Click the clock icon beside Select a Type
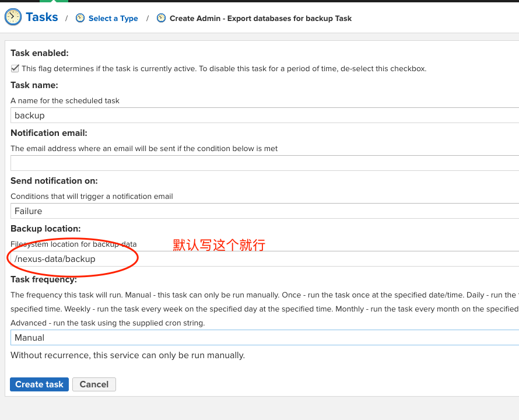This screenshot has width=519, height=420. (x=80, y=19)
